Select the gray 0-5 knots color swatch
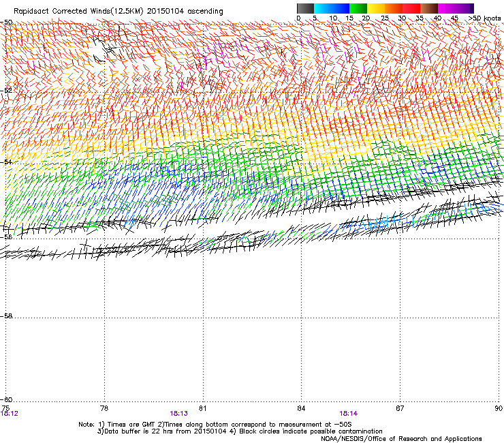The width and height of the screenshot is (504, 443). tap(305, 8)
